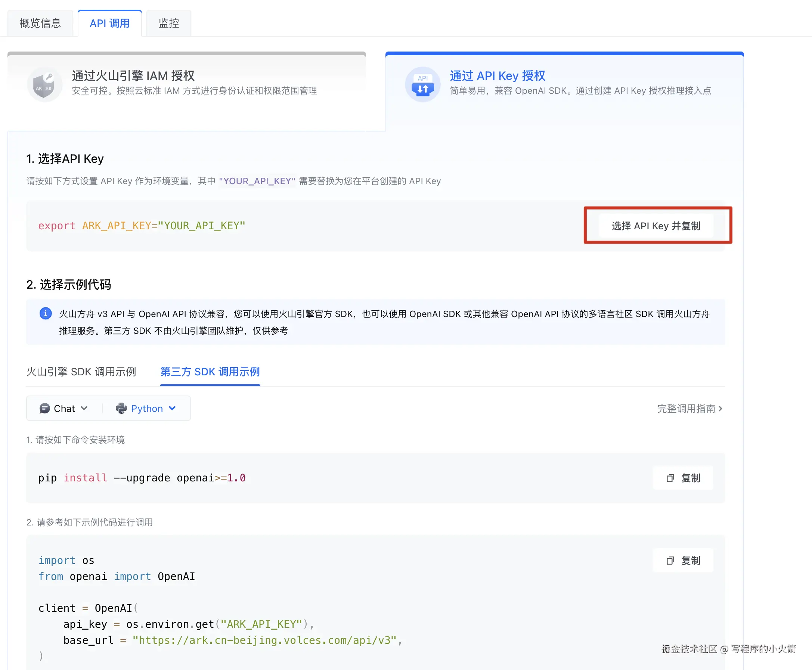Switch to the 概览信息 tab
812x670 pixels.
[40, 23]
